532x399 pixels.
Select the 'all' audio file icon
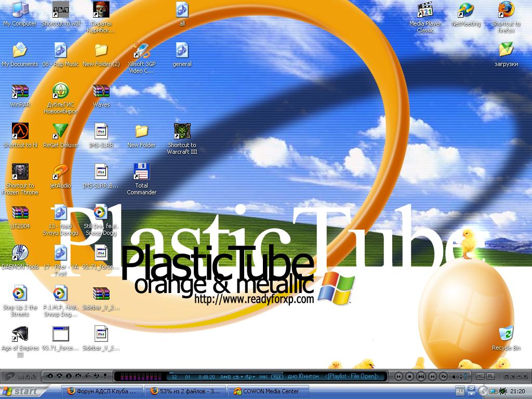[x=182, y=14]
